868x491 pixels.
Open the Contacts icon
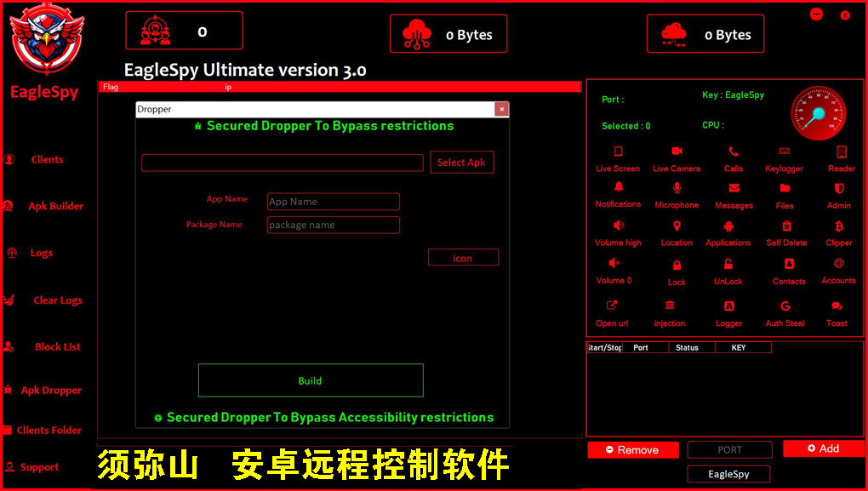click(789, 264)
